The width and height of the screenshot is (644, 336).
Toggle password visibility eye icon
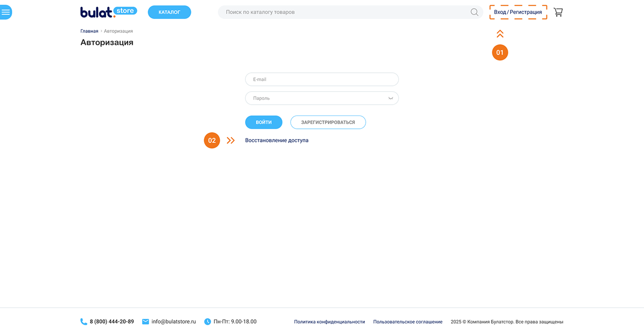point(391,98)
